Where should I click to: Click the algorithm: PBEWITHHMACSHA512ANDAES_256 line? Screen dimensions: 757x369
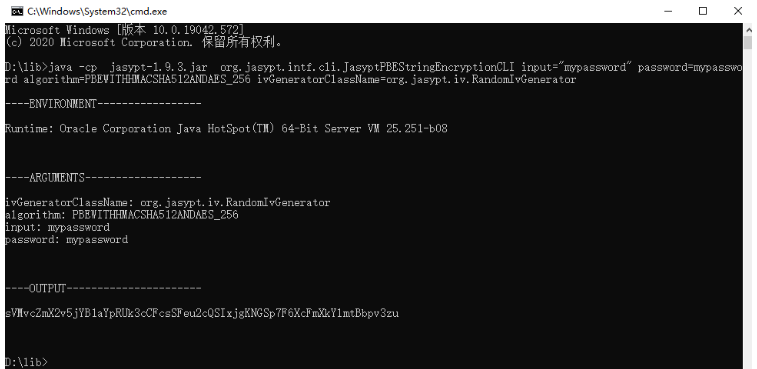pos(122,215)
